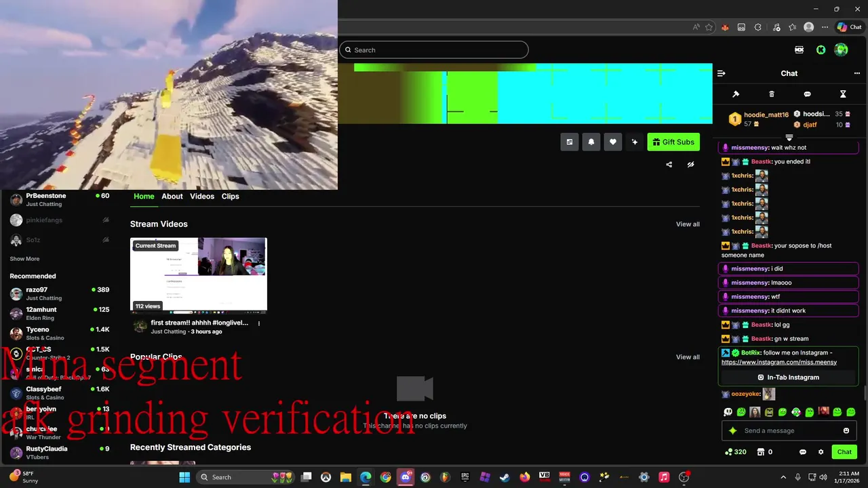This screenshot has width=868, height=488.
Task: Open the moderator gavel tool in chat
Action: [x=736, y=94]
